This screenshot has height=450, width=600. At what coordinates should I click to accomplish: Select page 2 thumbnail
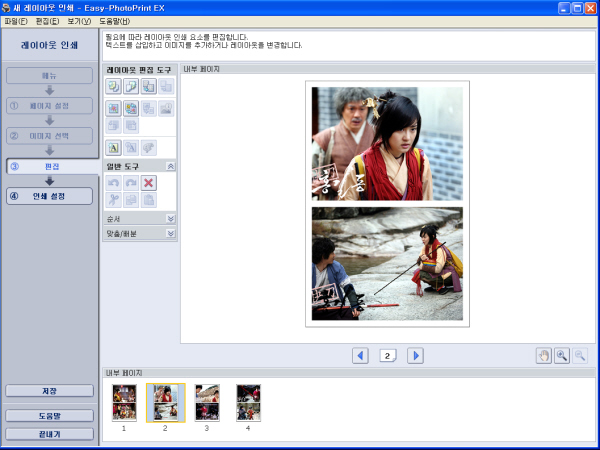(x=166, y=403)
